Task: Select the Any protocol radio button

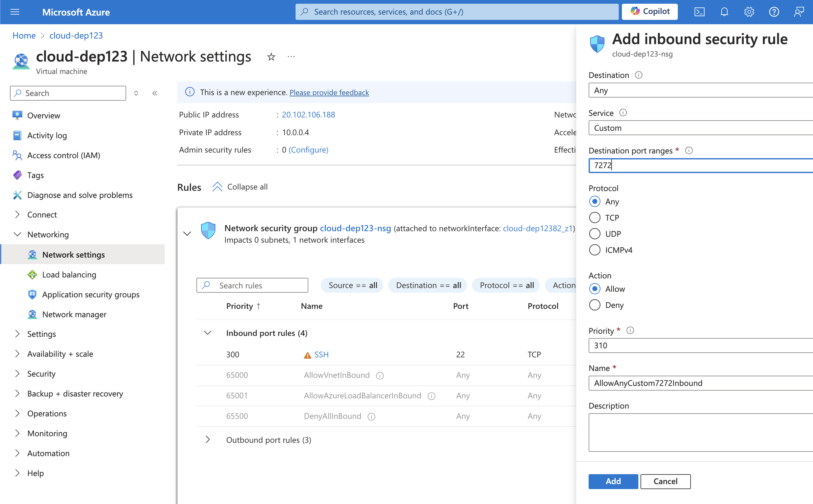Action: coord(594,202)
